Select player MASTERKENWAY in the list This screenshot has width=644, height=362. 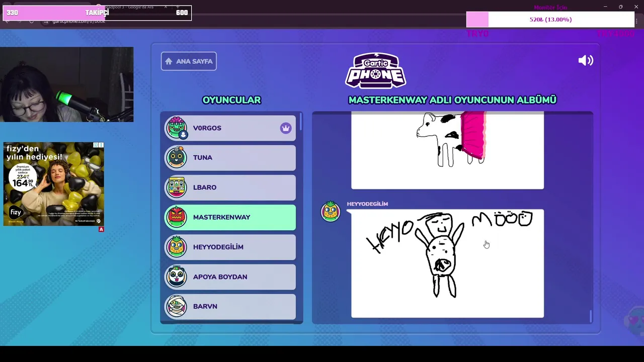pyautogui.click(x=230, y=217)
